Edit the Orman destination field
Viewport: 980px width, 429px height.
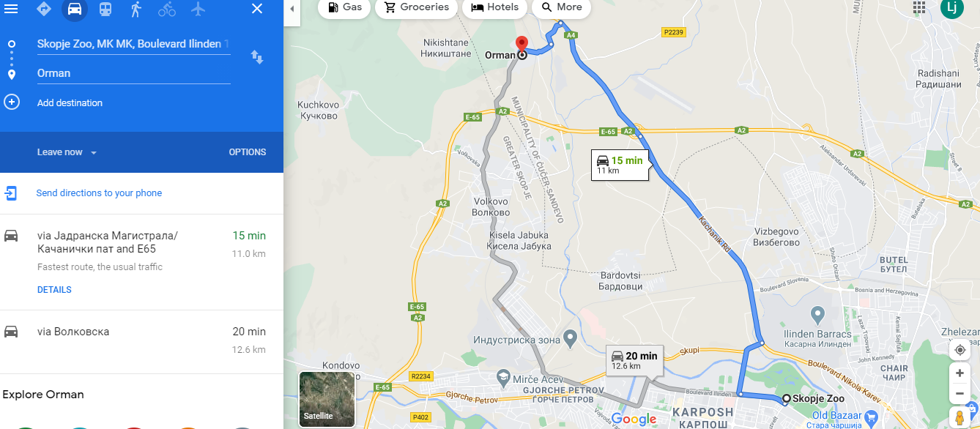point(133,73)
